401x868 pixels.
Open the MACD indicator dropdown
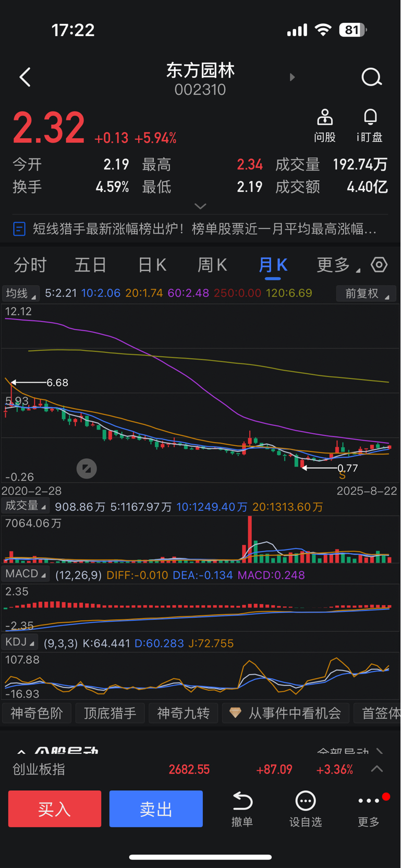25,574
